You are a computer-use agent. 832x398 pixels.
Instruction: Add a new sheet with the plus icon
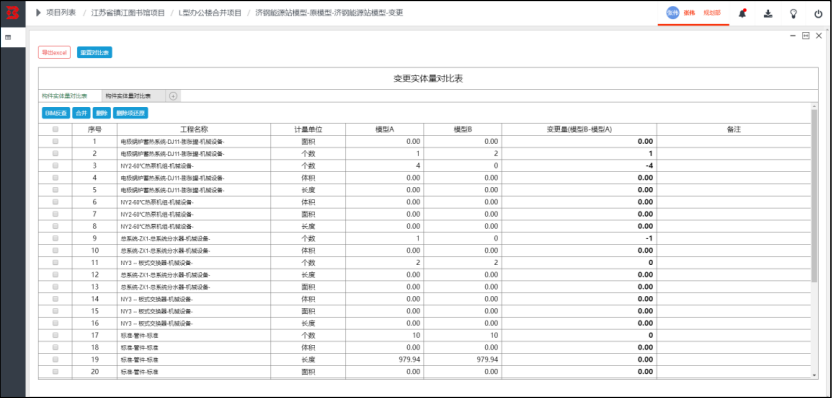[x=173, y=96]
